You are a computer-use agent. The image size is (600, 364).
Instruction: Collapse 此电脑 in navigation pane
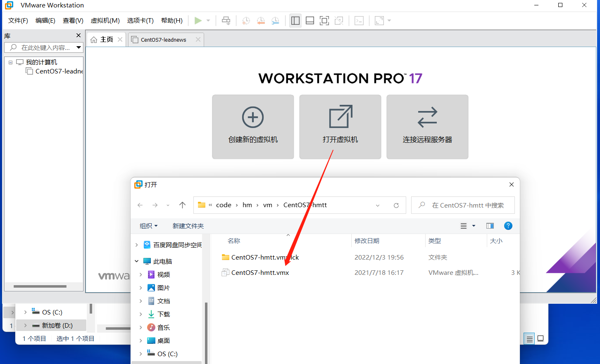point(137,261)
